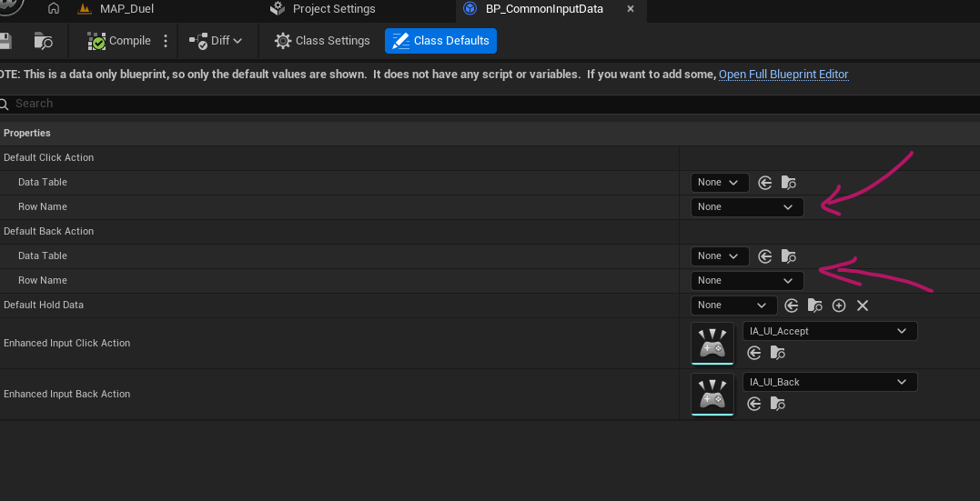Click the Browse to Asset icon beside Save
The height and width of the screenshot is (501, 980).
click(43, 41)
